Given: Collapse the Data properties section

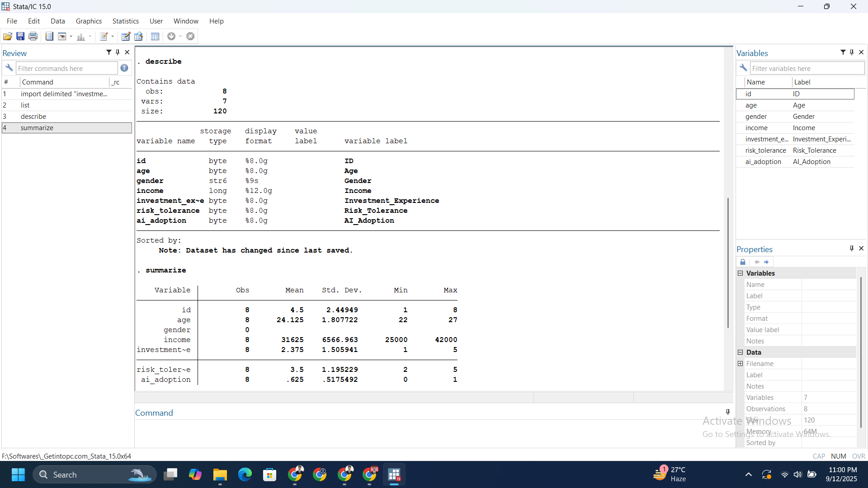Looking at the screenshot, I should 741,352.
